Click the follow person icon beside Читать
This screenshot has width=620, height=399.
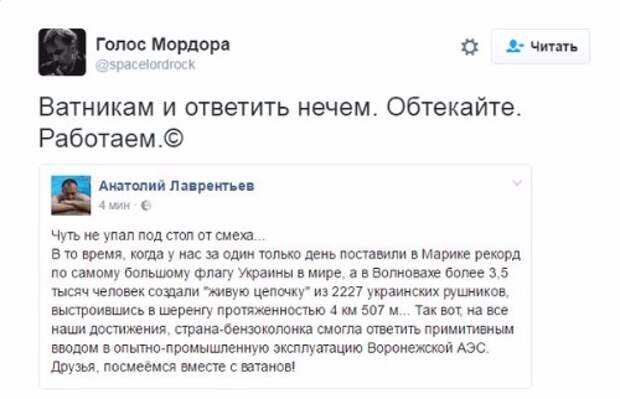point(515,46)
